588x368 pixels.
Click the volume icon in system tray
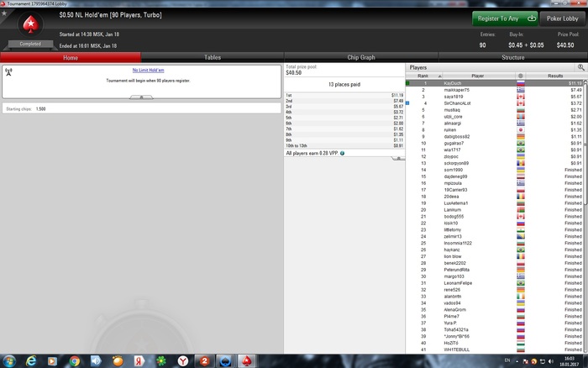click(x=551, y=361)
